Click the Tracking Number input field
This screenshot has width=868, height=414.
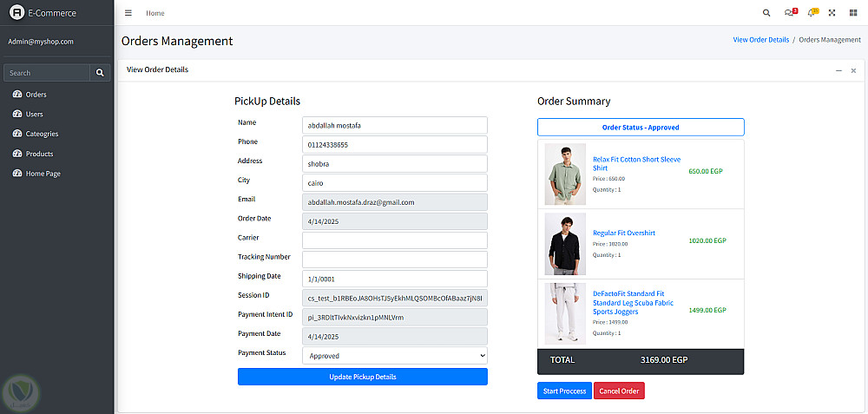(395, 260)
